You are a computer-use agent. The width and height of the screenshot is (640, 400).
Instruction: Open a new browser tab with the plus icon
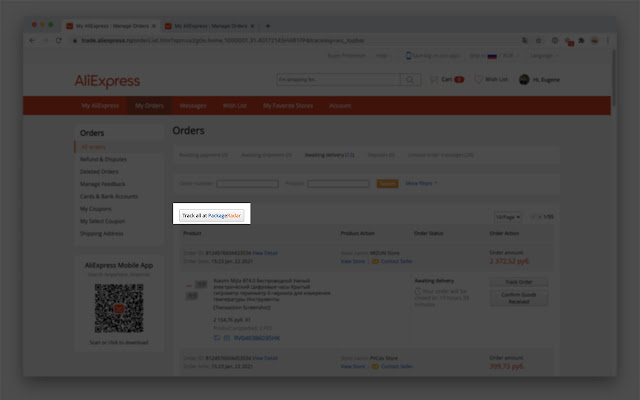point(268,26)
